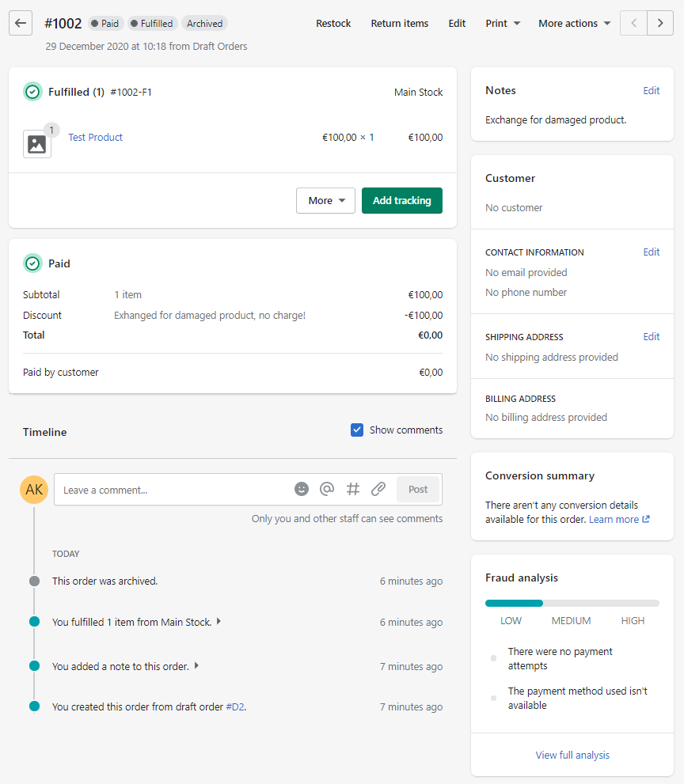Uncheck the Show comments checkbox
This screenshot has height=784, width=684.
(x=357, y=430)
